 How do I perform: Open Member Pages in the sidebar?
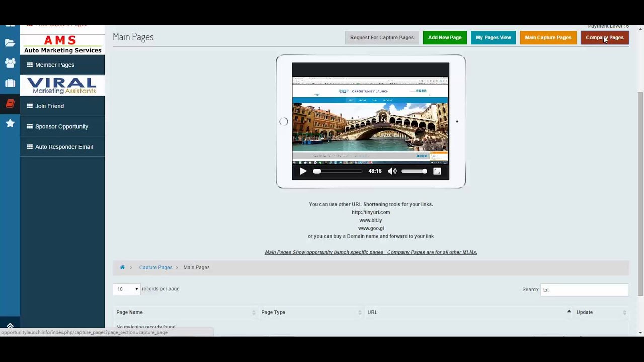tap(62, 65)
